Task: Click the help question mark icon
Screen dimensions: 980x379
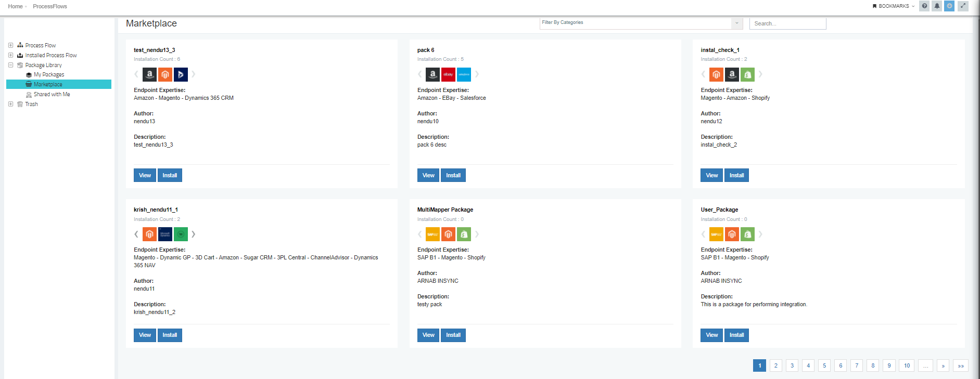Action: (x=924, y=6)
